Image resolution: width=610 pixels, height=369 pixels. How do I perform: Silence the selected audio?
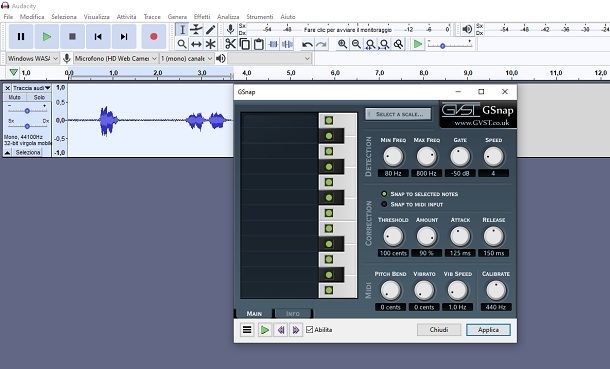click(287, 44)
